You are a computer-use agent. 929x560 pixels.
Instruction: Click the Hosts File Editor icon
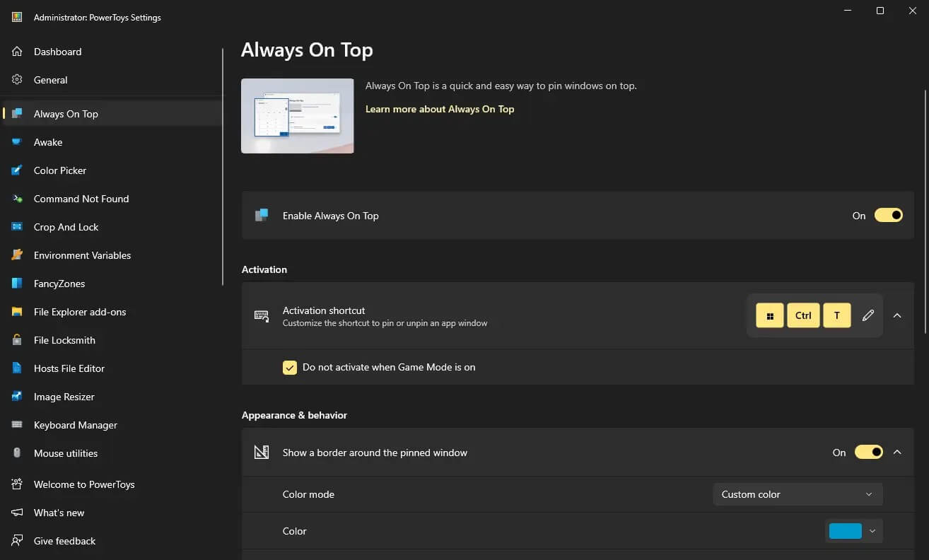coord(17,368)
